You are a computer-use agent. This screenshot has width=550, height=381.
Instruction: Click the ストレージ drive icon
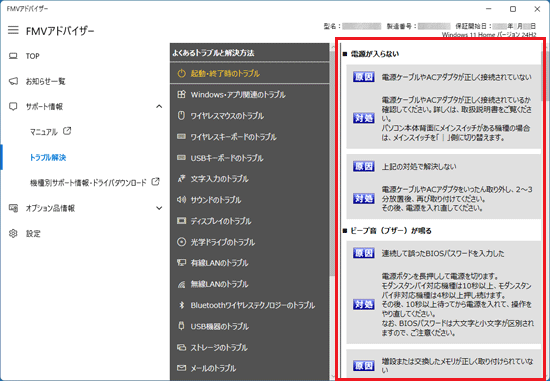click(x=181, y=347)
